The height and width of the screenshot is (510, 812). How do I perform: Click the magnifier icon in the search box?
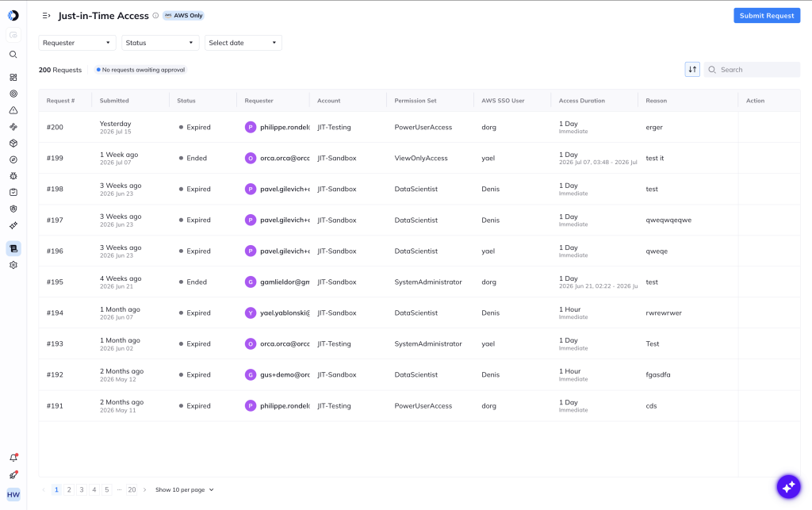(712, 69)
